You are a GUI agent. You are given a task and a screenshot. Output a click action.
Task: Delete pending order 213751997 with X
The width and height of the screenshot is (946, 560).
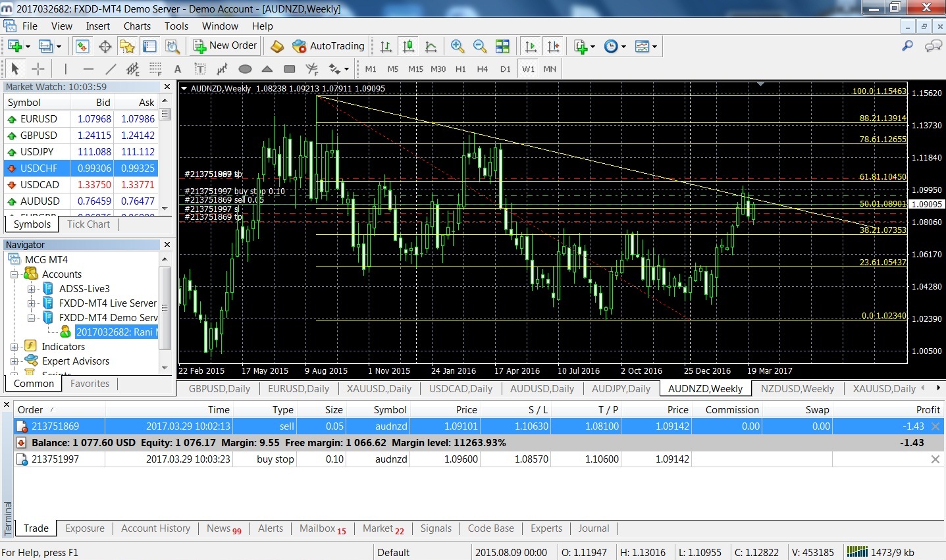tap(935, 459)
